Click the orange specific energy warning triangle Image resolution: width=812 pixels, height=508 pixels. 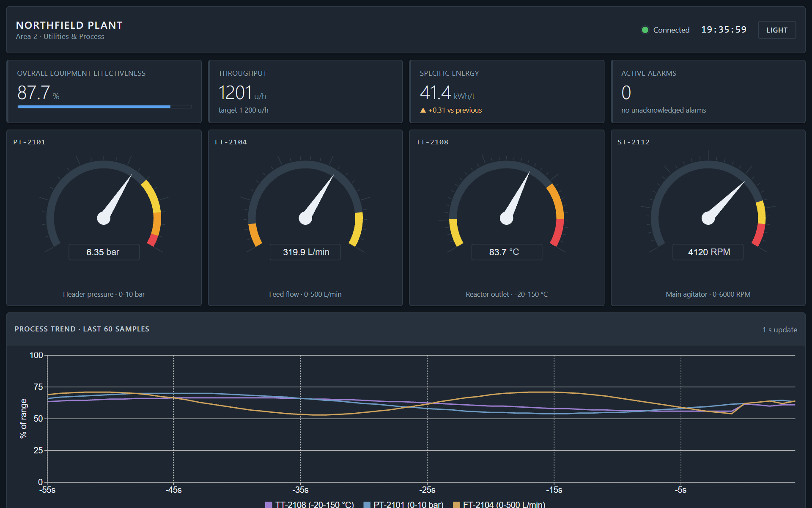[423, 110]
